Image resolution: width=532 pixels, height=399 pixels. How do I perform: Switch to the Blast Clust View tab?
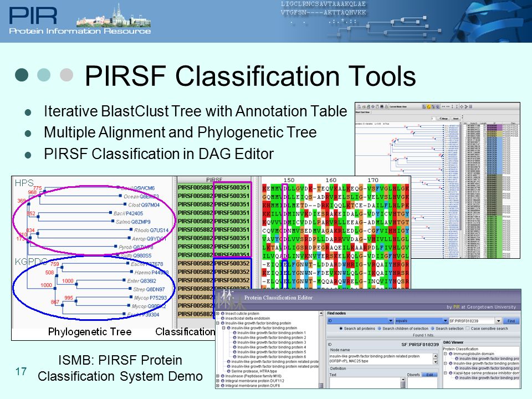click(362, 112)
